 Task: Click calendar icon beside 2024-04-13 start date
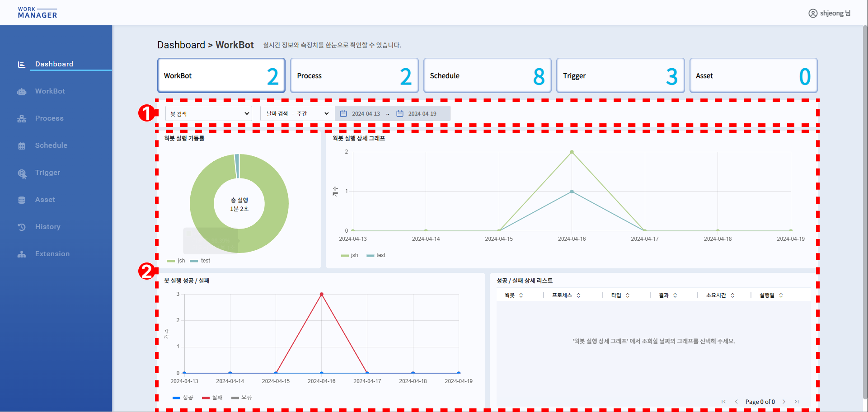click(x=343, y=113)
